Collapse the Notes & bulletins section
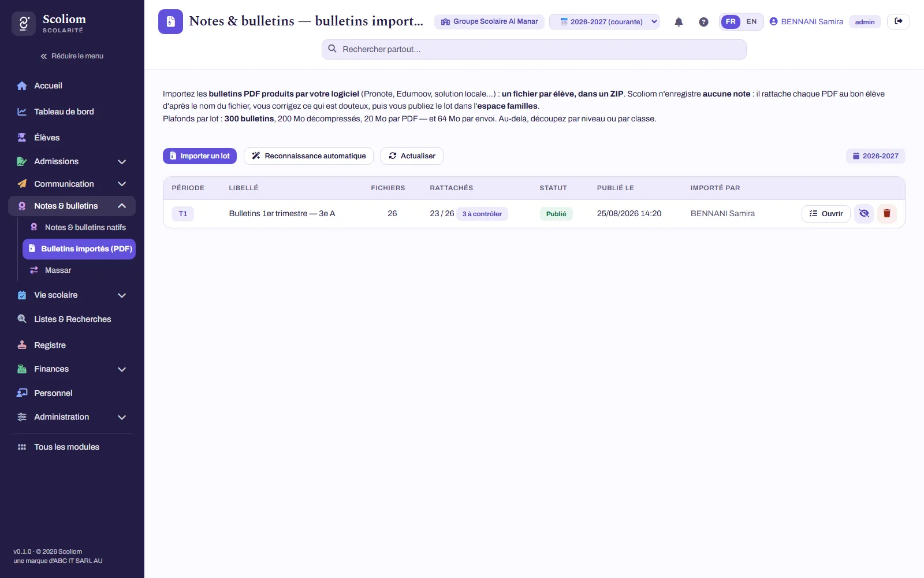Image resolution: width=924 pixels, height=578 pixels. [122, 206]
